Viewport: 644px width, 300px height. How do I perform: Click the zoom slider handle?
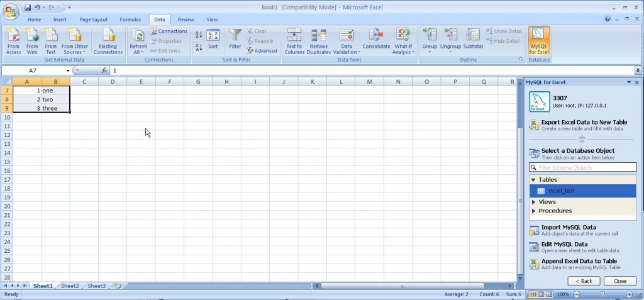click(602, 294)
